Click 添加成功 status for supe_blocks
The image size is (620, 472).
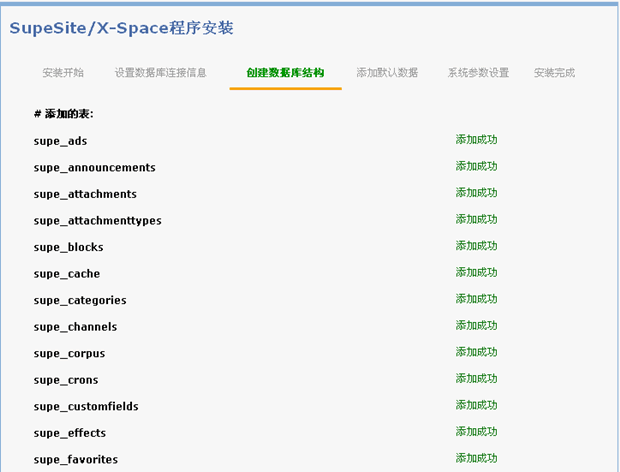[x=476, y=245]
